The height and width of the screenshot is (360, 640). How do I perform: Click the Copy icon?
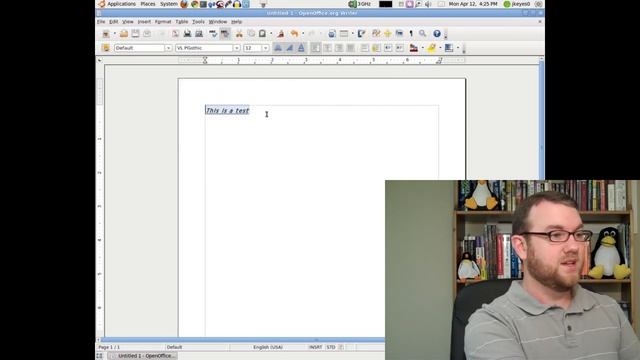(251, 34)
